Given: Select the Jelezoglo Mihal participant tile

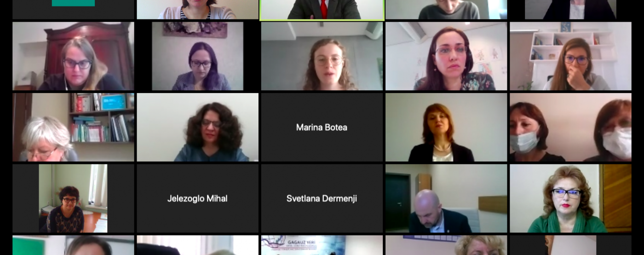Looking at the screenshot, I should pos(197,198).
